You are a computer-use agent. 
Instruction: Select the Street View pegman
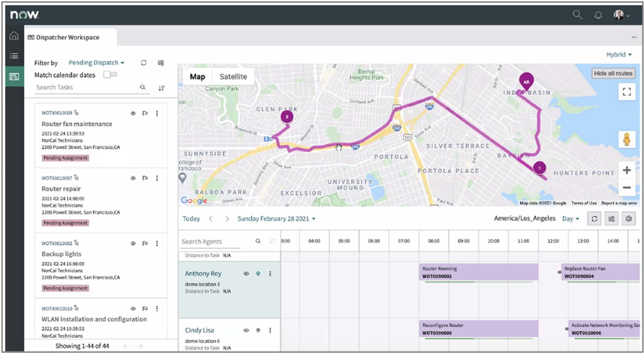click(627, 140)
